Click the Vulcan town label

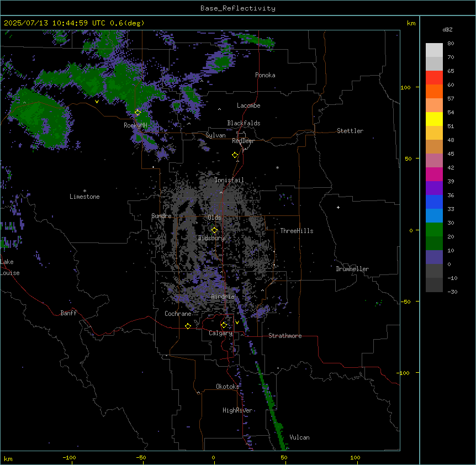[x=300, y=437]
